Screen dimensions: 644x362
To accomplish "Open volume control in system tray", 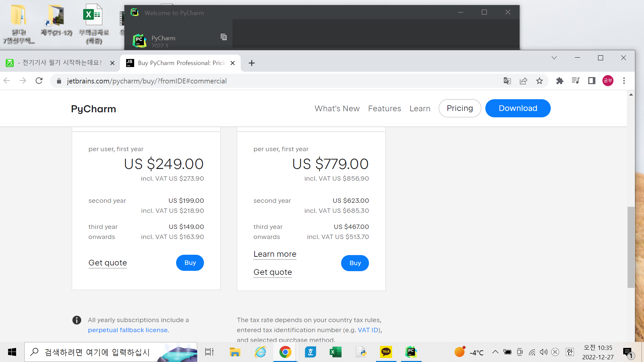I will coord(543,352).
